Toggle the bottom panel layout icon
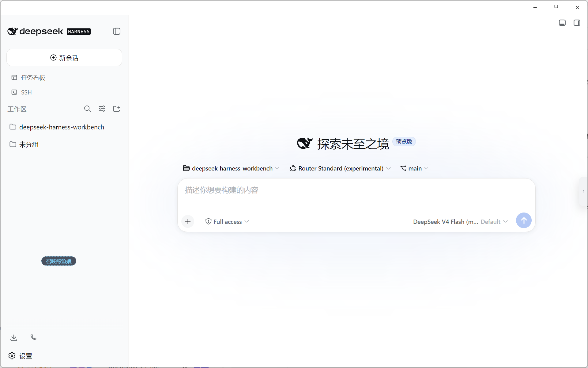Image resolution: width=588 pixels, height=368 pixels. pyautogui.click(x=562, y=23)
